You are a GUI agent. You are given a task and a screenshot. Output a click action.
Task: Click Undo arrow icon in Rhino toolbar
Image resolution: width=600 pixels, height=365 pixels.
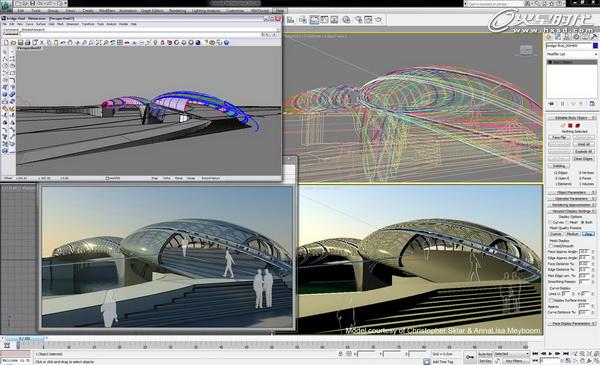point(63,42)
